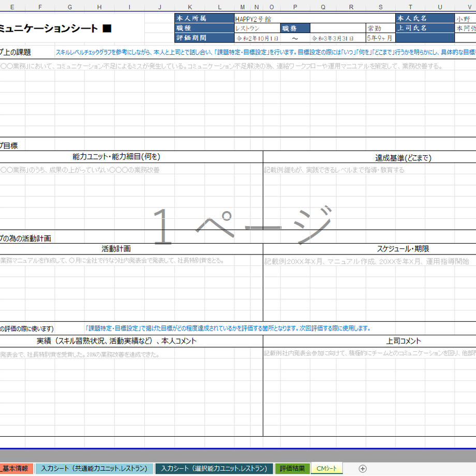Click the 令和2年10月1日 start date cell
Viewport: 476px width, 476px height.
tap(257, 38)
